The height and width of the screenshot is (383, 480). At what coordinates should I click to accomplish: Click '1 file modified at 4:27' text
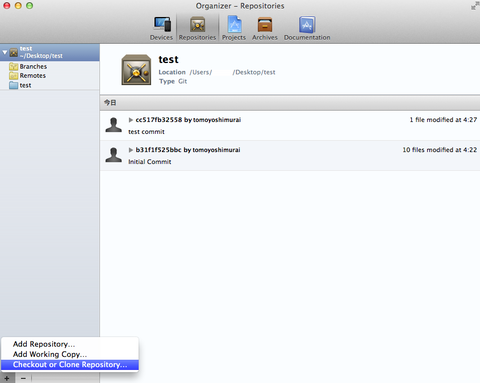click(x=443, y=120)
